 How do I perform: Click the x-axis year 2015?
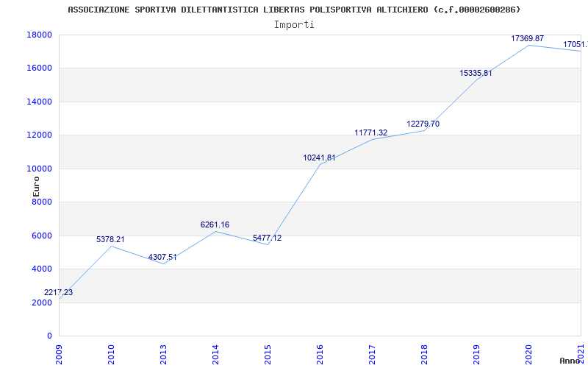tap(268, 353)
